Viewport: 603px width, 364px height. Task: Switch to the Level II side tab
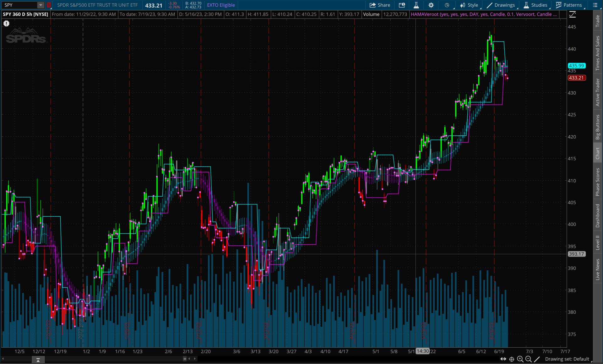(598, 242)
